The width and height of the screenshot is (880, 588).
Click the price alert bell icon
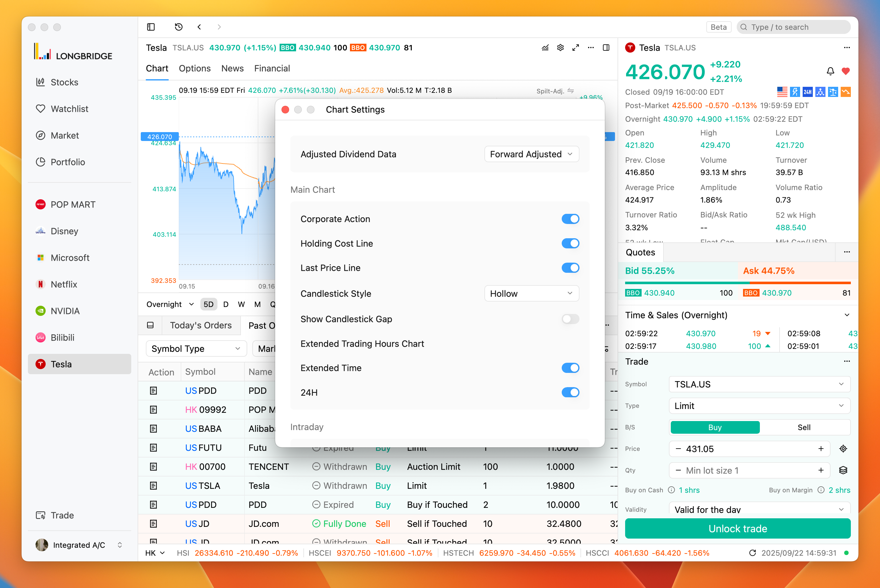(830, 71)
